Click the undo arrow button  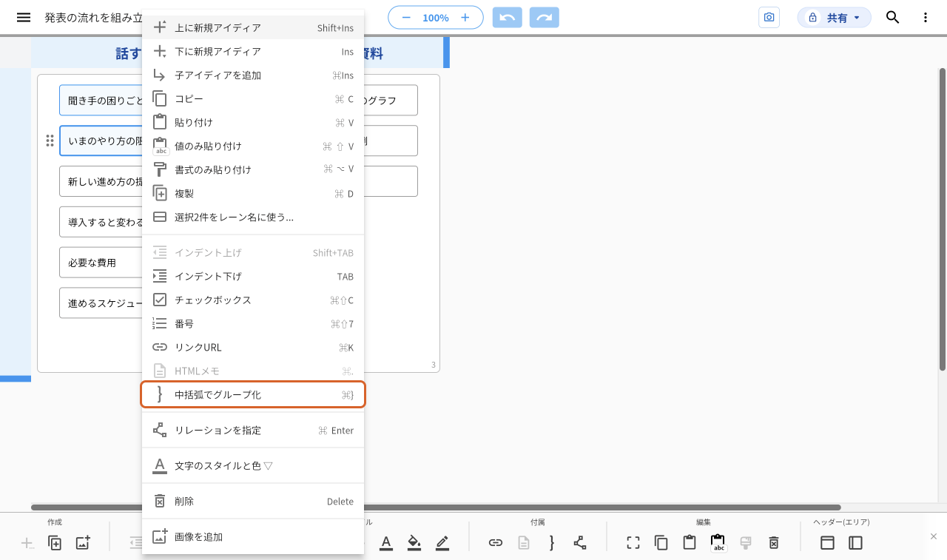[x=507, y=17]
